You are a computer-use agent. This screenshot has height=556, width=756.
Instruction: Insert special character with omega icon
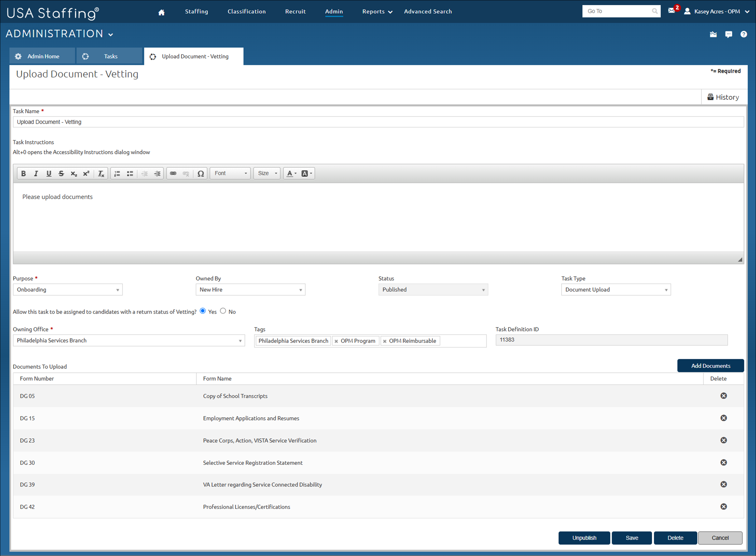pyautogui.click(x=201, y=173)
